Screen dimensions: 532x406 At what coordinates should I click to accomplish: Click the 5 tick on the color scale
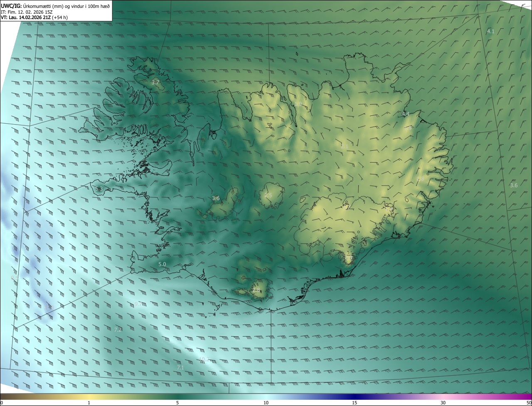[x=177, y=403]
